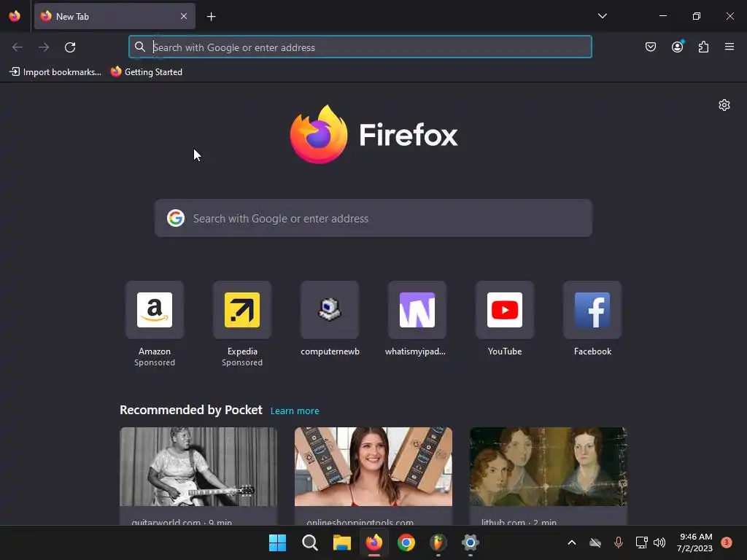This screenshot has height=560, width=747.
Task: Open Windows taskbar search
Action: [x=309, y=542]
